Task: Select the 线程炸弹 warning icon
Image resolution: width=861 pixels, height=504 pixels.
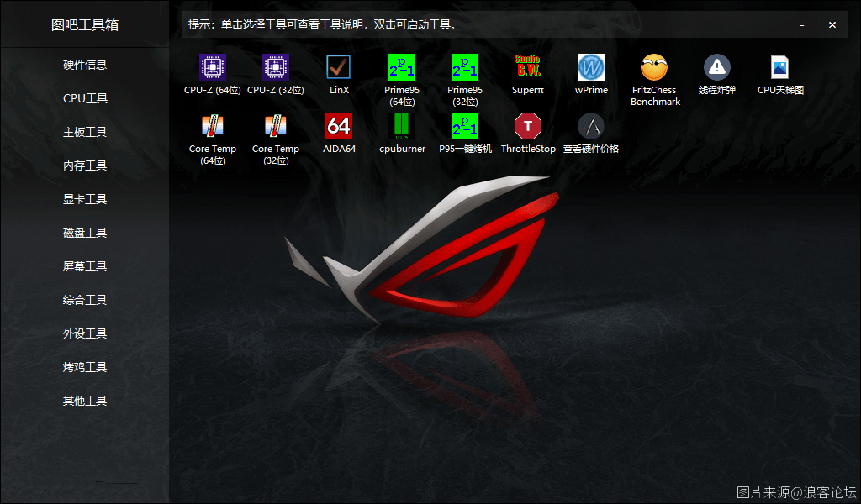Action: click(x=717, y=67)
